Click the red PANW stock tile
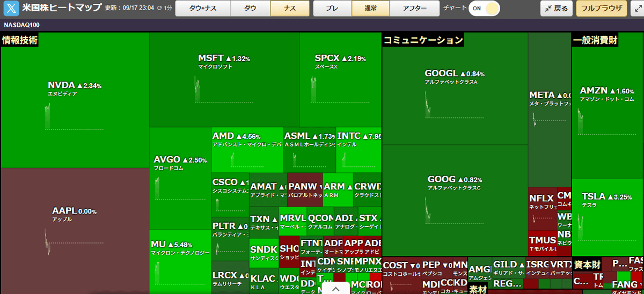The width and height of the screenshot is (644, 294). (305, 190)
